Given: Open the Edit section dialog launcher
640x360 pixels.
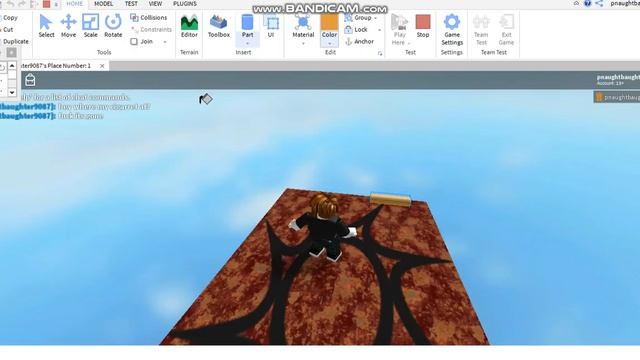Looking at the screenshot, I should [x=380, y=53].
